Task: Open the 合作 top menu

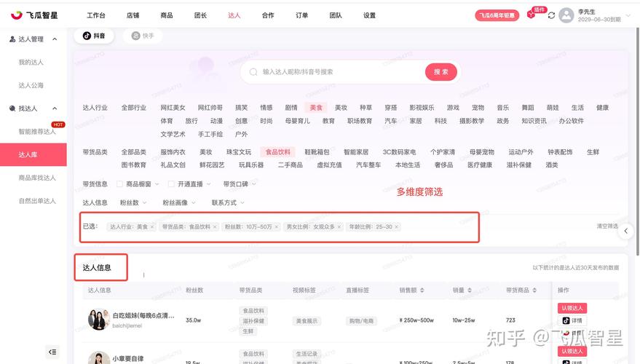Action: tap(268, 15)
